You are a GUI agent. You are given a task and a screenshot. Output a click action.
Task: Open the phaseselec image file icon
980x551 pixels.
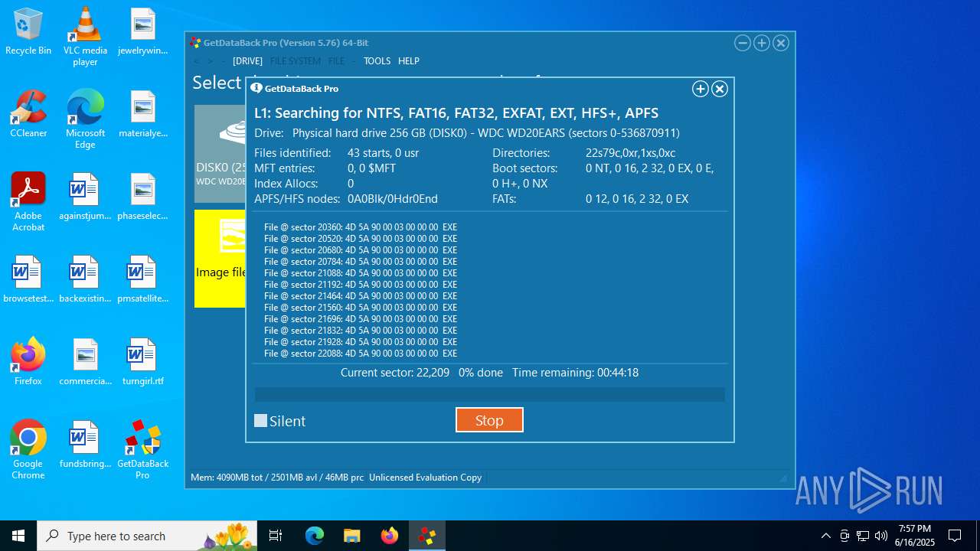(x=142, y=197)
